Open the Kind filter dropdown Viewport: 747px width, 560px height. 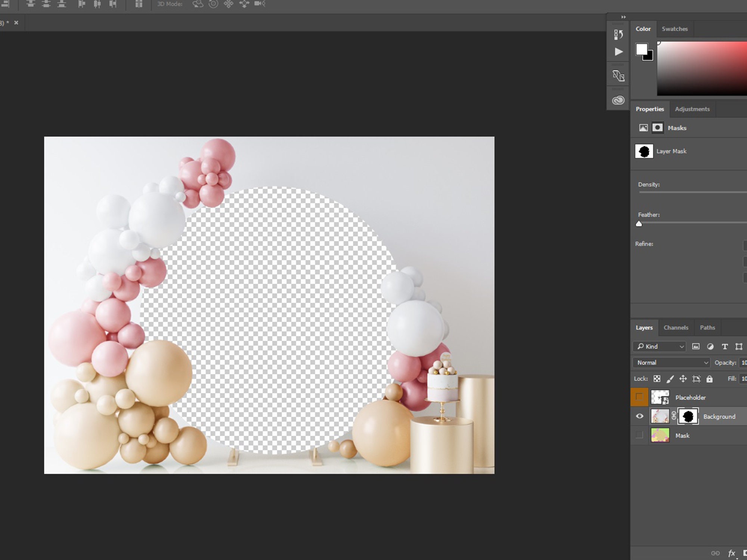click(659, 346)
